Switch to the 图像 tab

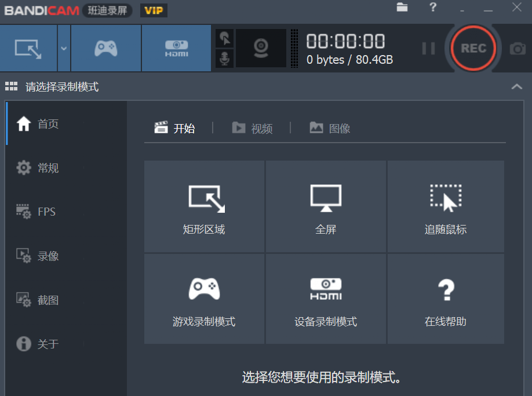tap(330, 128)
